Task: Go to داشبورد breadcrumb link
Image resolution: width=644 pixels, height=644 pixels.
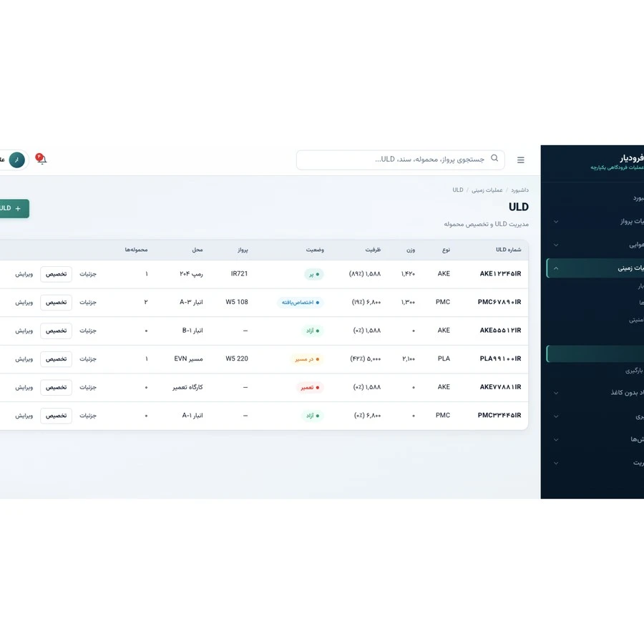Action: pyautogui.click(x=519, y=190)
